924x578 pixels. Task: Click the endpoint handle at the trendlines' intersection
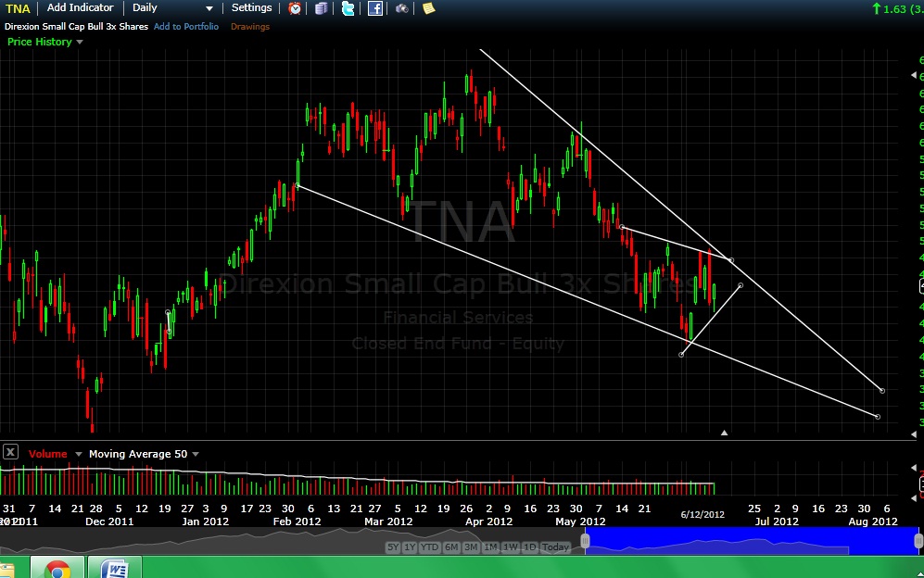point(731,260)
